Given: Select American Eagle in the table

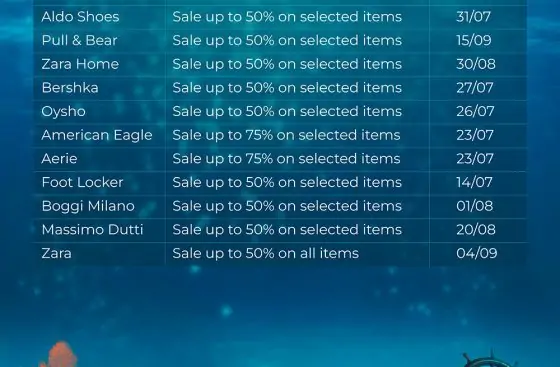Looking at the screenshot, I should coord(97,135).
